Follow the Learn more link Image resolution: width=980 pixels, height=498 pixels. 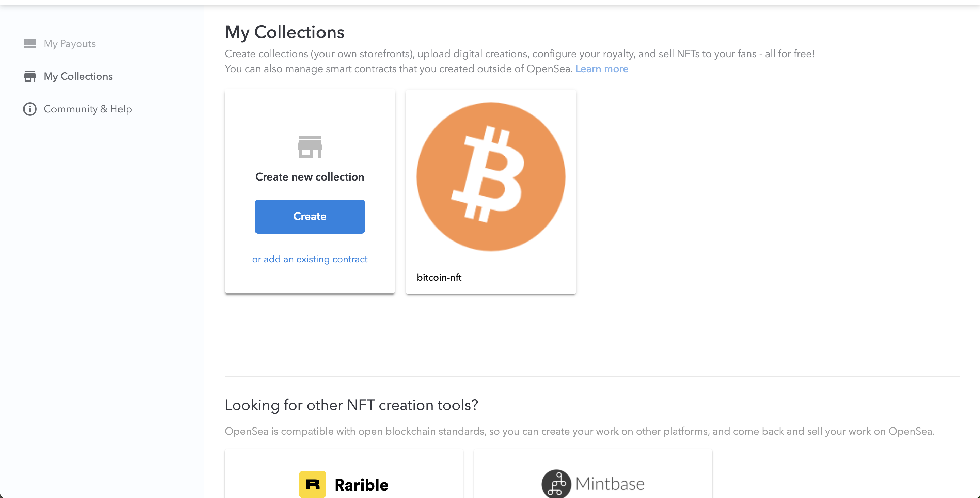(x=601, y=69)
